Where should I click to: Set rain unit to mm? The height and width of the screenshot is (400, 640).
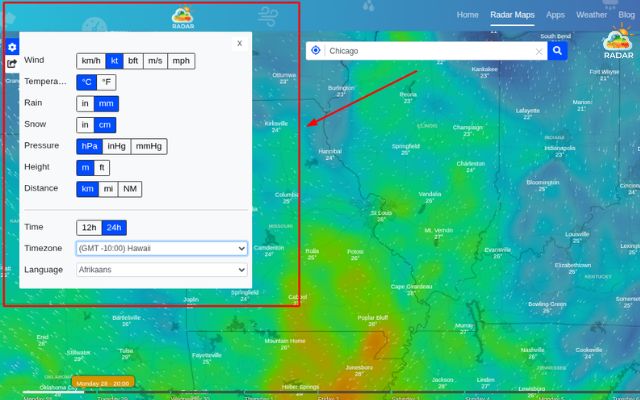point(106,104)
